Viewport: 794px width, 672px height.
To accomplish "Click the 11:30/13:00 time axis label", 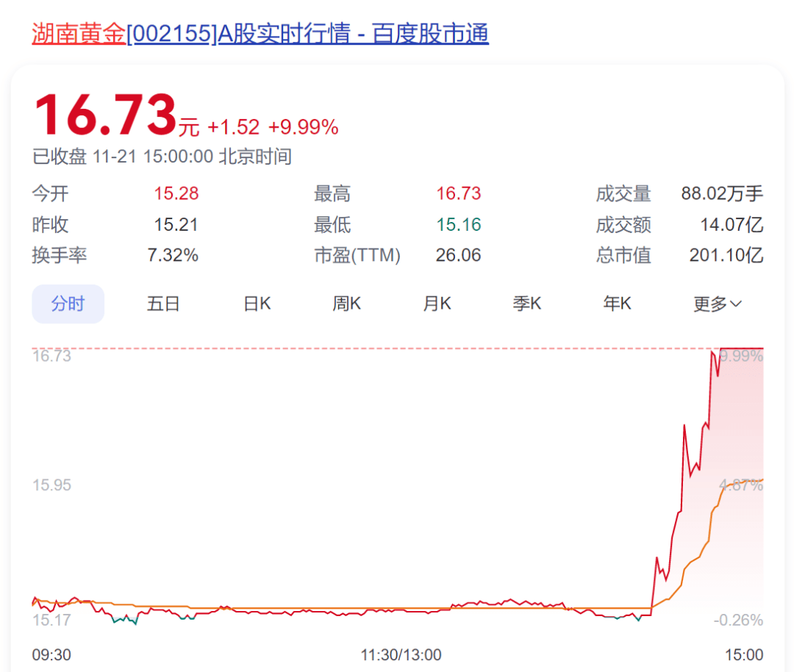I will (x=401, y=655).
